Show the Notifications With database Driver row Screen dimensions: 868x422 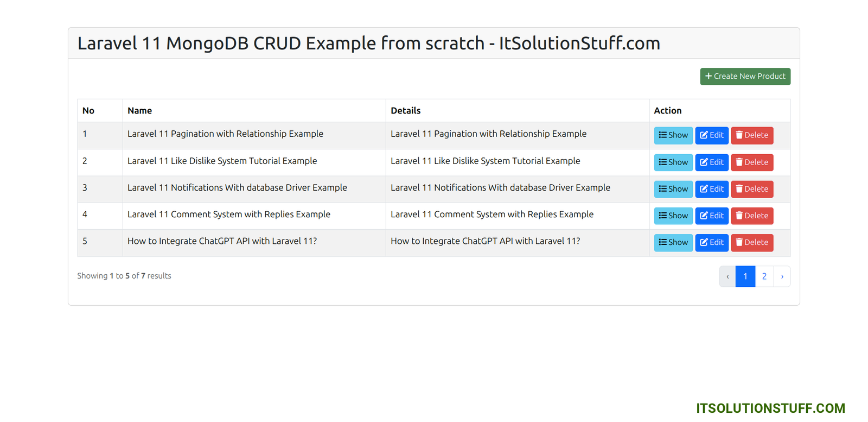point(673,189)
